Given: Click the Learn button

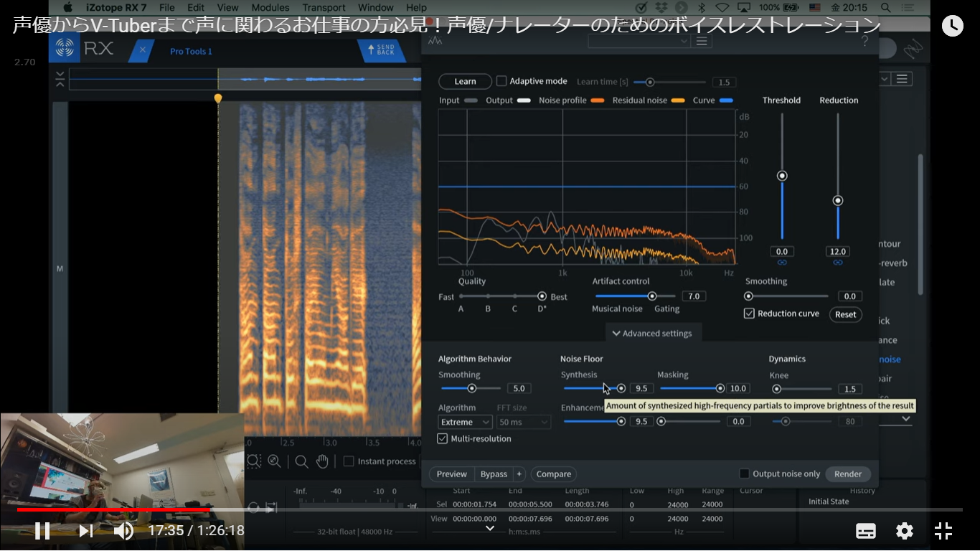Looking at the screenshot, I should [x=465, y=82].
